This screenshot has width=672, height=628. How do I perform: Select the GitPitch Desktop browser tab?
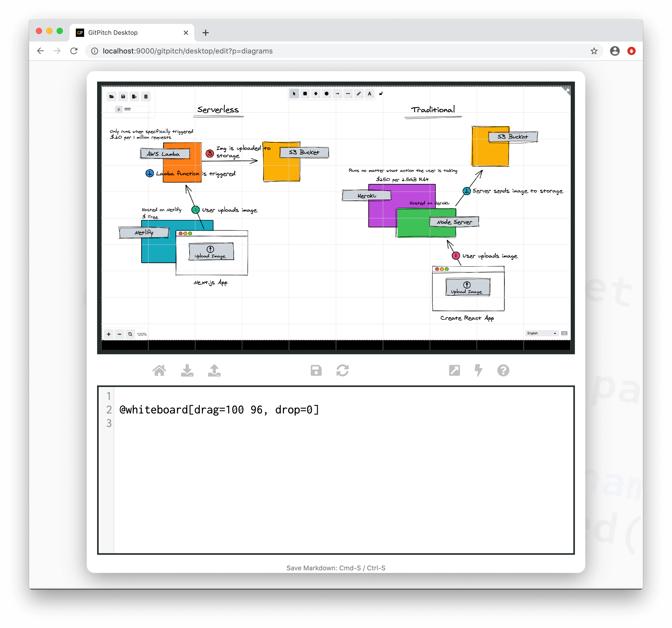coord(132,32)
